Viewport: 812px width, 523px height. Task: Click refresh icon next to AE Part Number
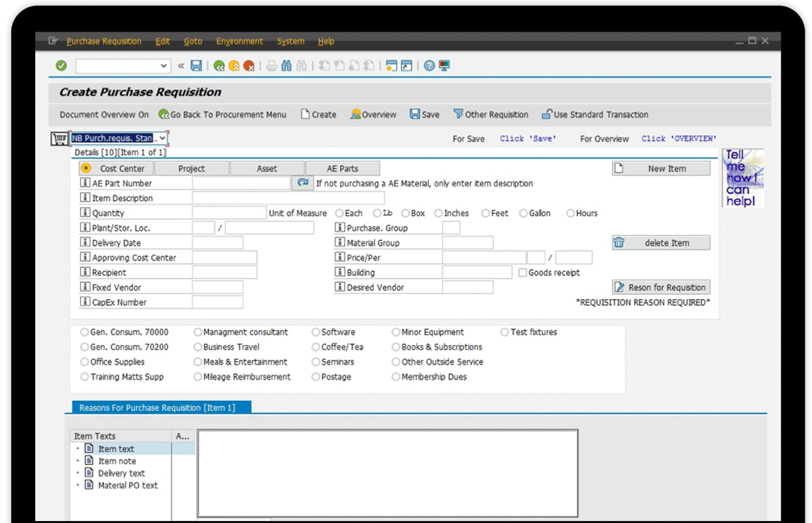(302, 183)
